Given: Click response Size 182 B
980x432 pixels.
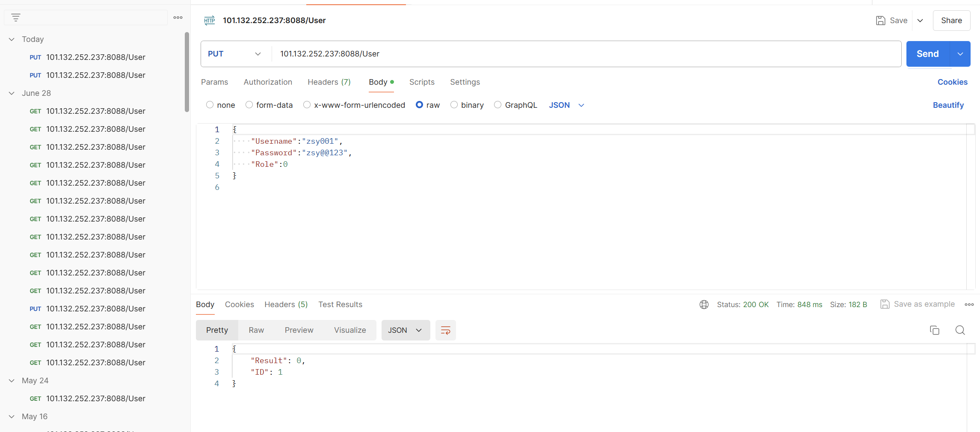Looking at the screenshot, I should (848, 305).
